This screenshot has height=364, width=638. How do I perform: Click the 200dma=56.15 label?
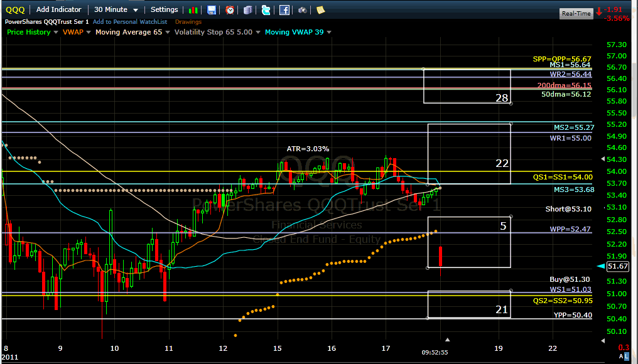[565, 86]
